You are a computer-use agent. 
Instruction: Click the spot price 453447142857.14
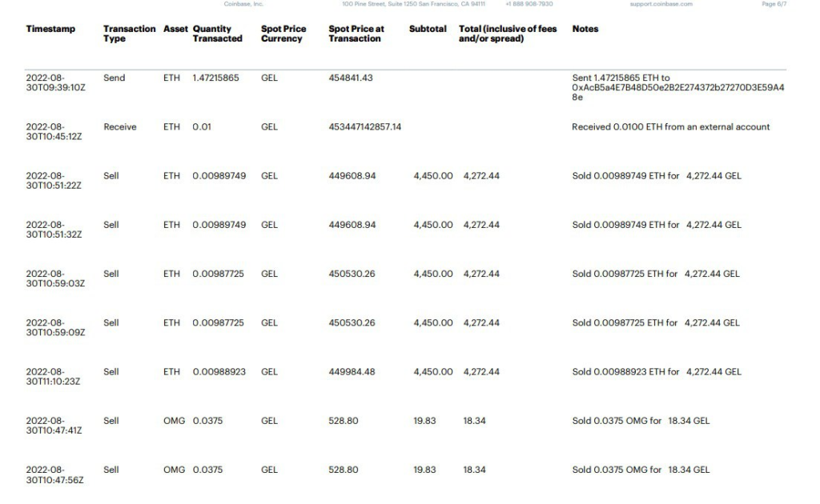coord(365,127)
